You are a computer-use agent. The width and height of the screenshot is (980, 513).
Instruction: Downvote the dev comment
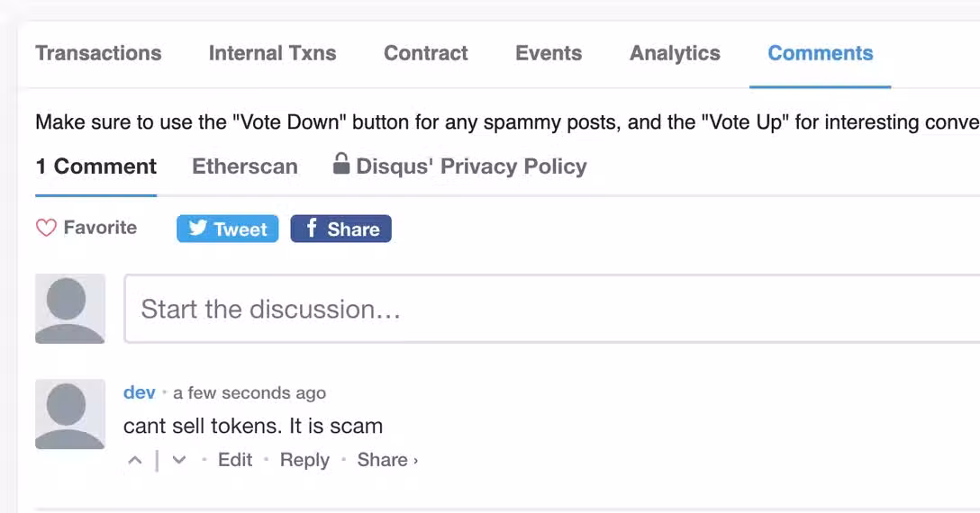pyautogui.click(x=179, y=461)
